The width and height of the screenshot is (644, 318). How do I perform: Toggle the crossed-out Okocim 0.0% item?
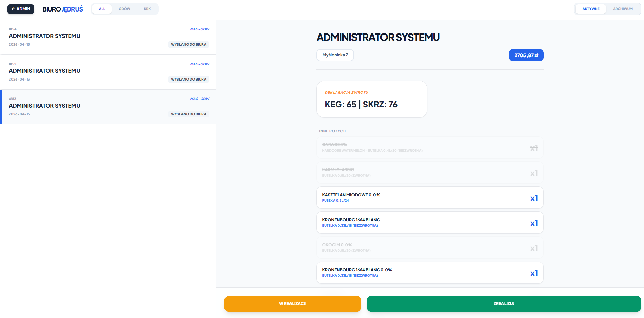[x=430, y=248]
